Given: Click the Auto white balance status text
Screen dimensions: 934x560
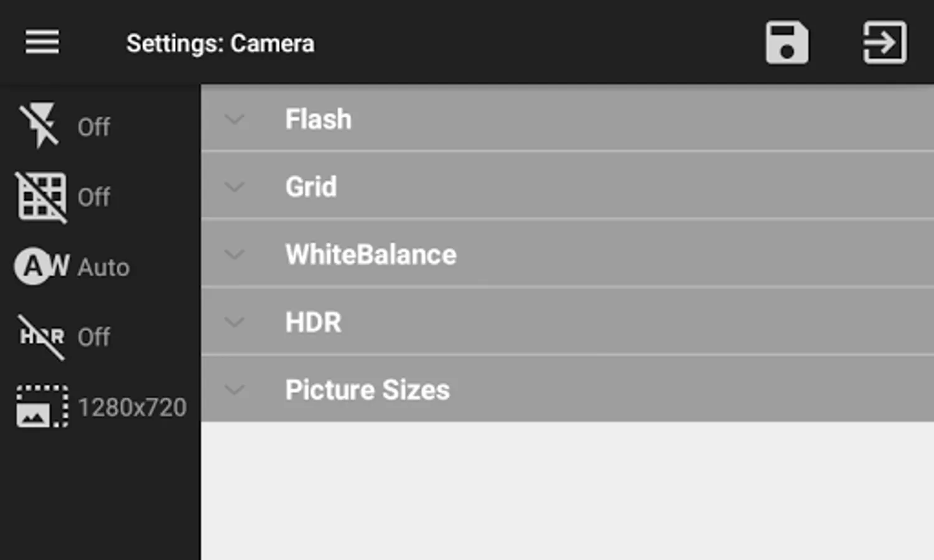Looking at the screenshot, I should 103,268.
